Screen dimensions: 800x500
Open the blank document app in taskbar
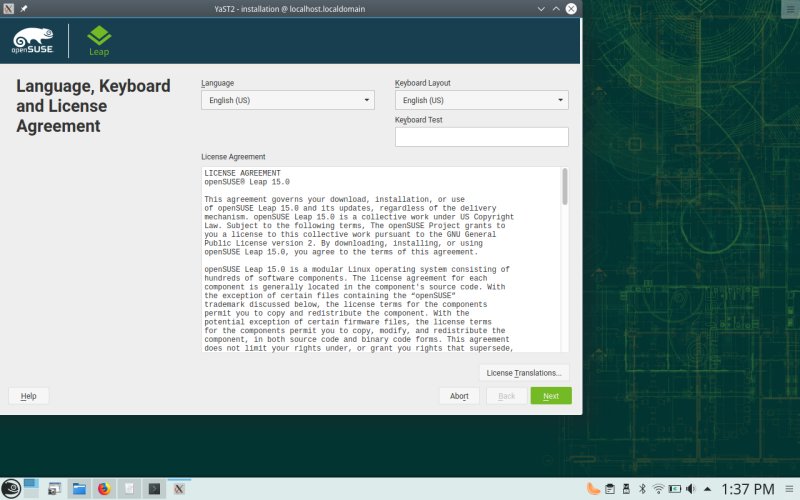click(x=129, y=489)
